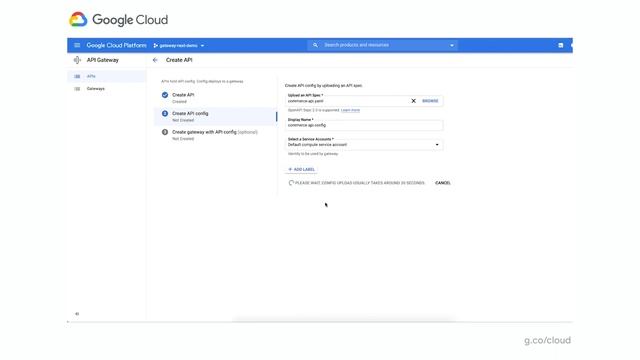Select APIs in the left sidebar
This screenshot has height=360, width=640.
[107, 76]
